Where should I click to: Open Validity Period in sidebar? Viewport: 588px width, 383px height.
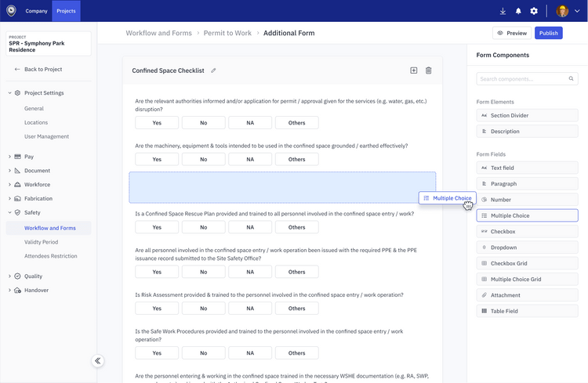(x=41, y=242)
